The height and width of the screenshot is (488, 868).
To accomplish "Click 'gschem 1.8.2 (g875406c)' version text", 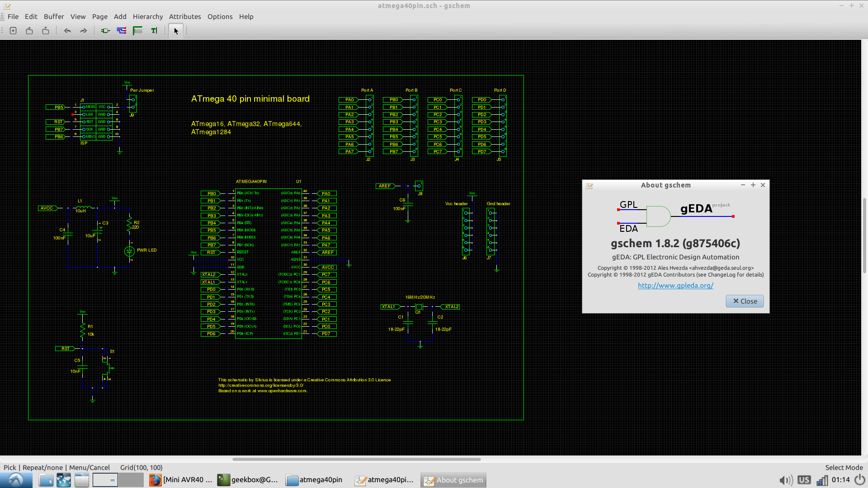I will [x=675, y=244].
